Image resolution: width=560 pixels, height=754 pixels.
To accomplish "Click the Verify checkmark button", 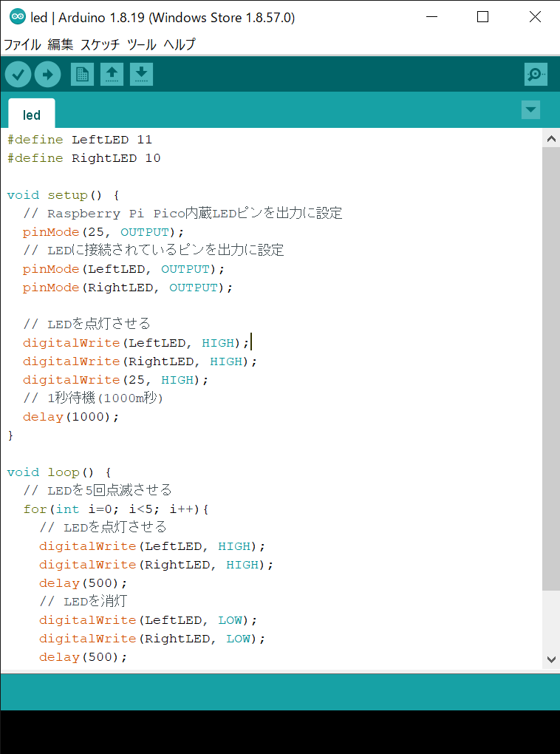I will [x=18, y=75].
